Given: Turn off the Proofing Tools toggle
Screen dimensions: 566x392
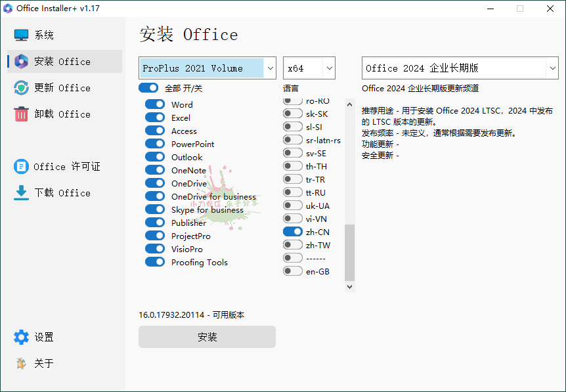Looking at the screenshot, I should pos(155,262).
